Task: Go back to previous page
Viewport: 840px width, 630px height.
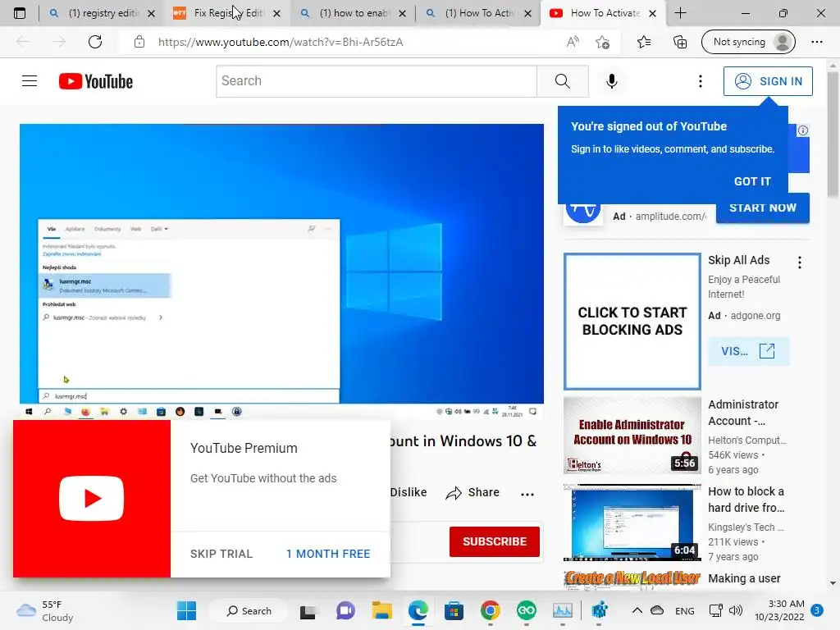Action: point(22,42)
